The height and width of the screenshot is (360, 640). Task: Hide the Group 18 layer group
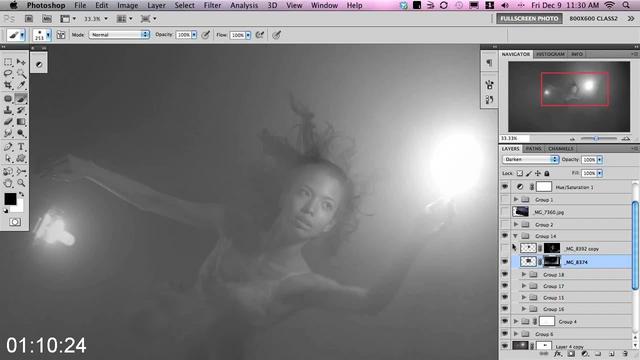tap(505, 275)
